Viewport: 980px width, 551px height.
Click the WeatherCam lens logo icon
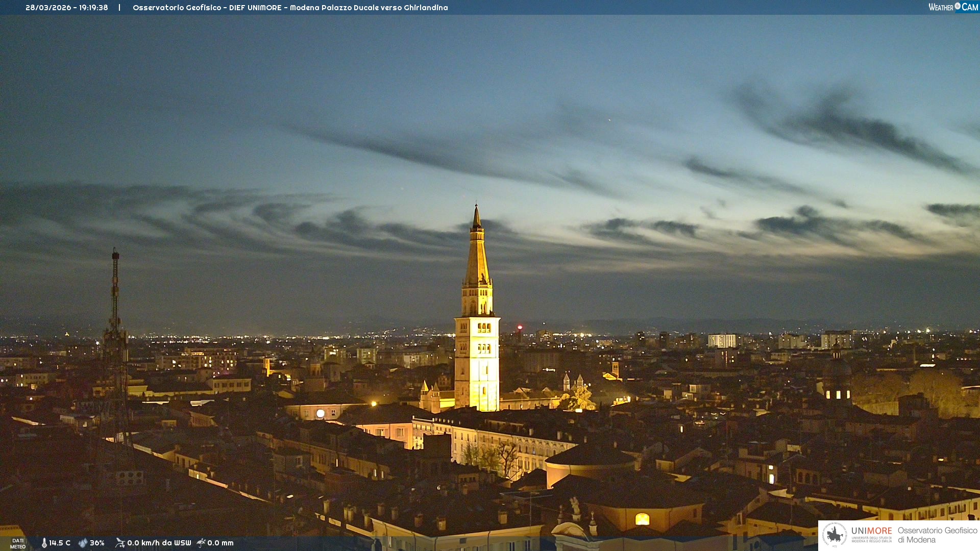point(958,6)
